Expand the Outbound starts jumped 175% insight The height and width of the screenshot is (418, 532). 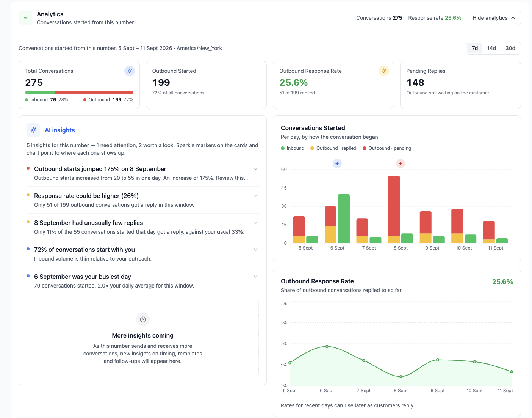[256, 169]
